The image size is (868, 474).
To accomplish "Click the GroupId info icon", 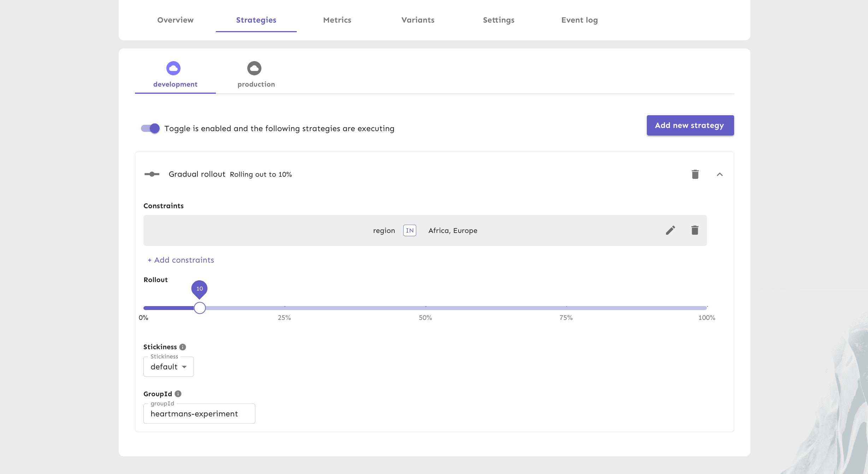I will point(178,394).
